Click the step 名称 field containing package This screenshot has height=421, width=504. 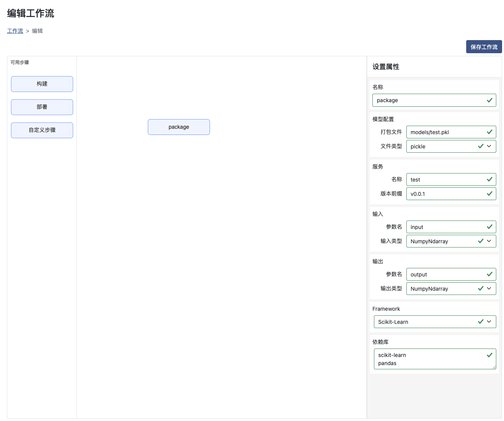(428, 100)
